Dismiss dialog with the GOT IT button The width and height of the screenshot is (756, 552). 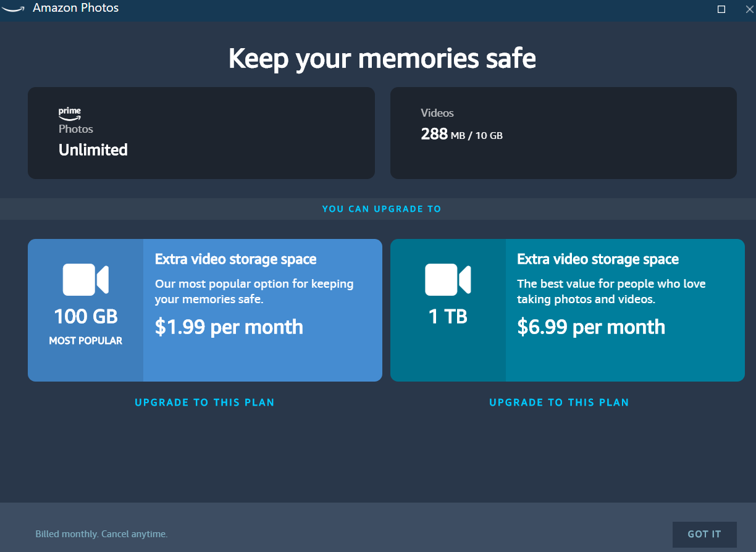point(705,534)
